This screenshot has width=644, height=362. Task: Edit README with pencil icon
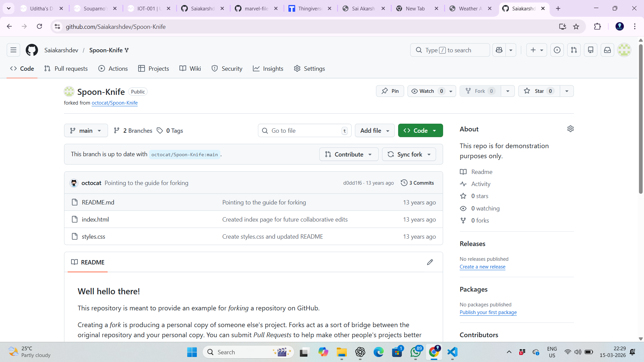tap(430, 262)
